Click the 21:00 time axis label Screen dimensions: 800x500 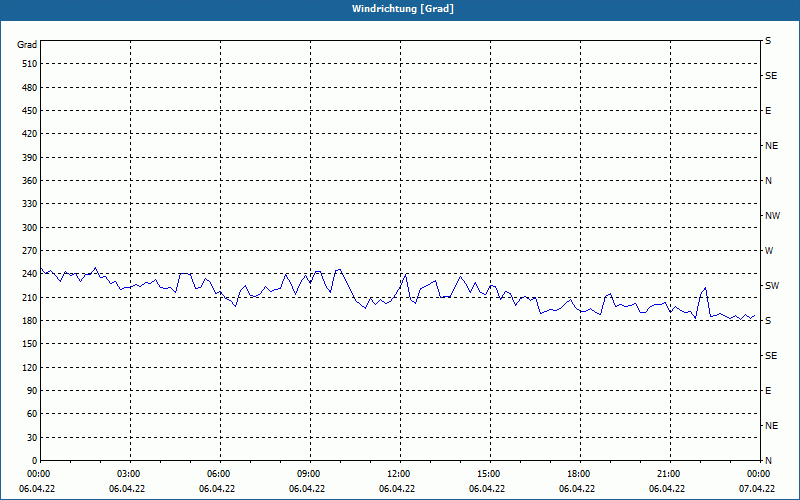point(668,474)
